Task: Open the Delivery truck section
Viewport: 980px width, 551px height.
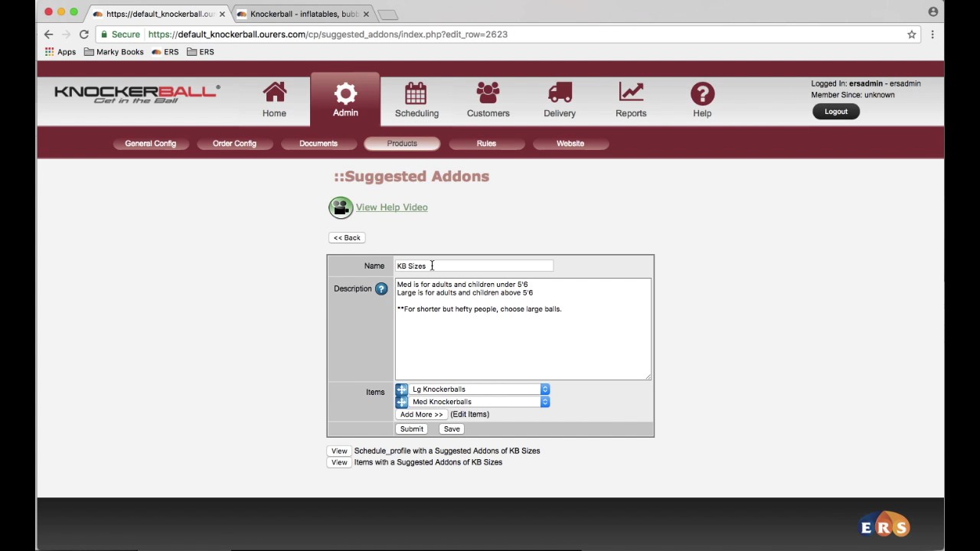Action: click(560, 100)
